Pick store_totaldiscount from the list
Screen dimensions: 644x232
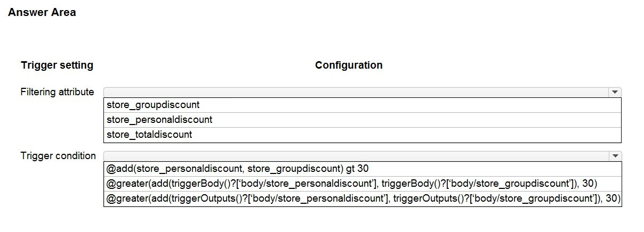363,135
